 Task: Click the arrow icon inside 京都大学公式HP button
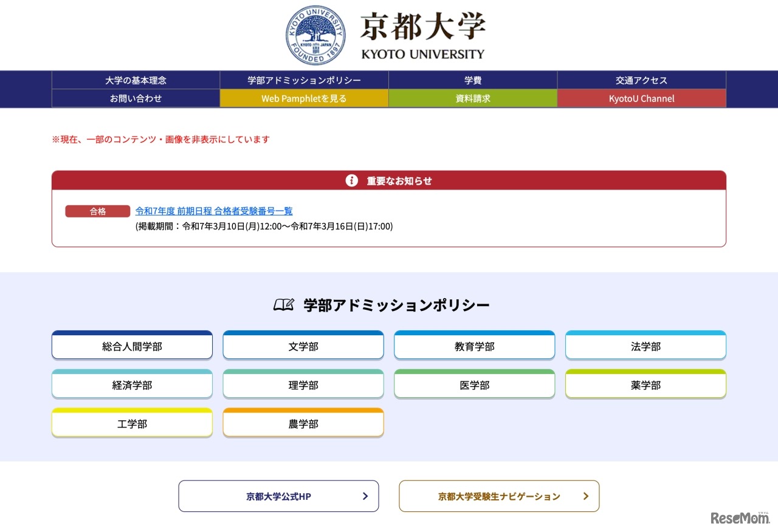pos(365,496)
